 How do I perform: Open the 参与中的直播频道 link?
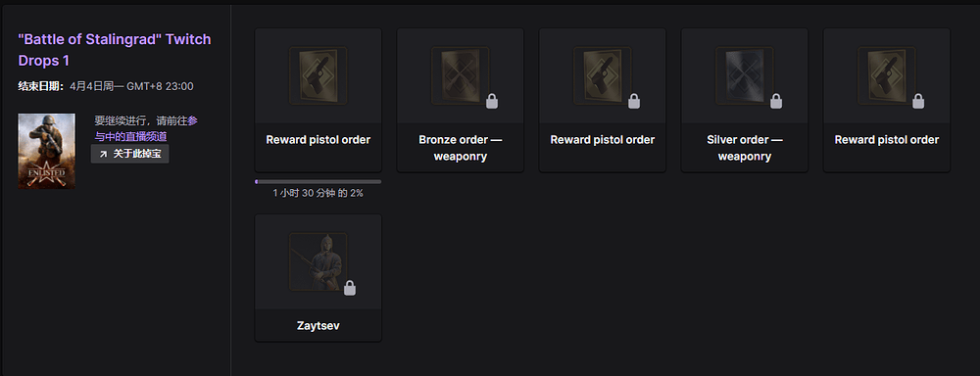click(x=146, y=128)
